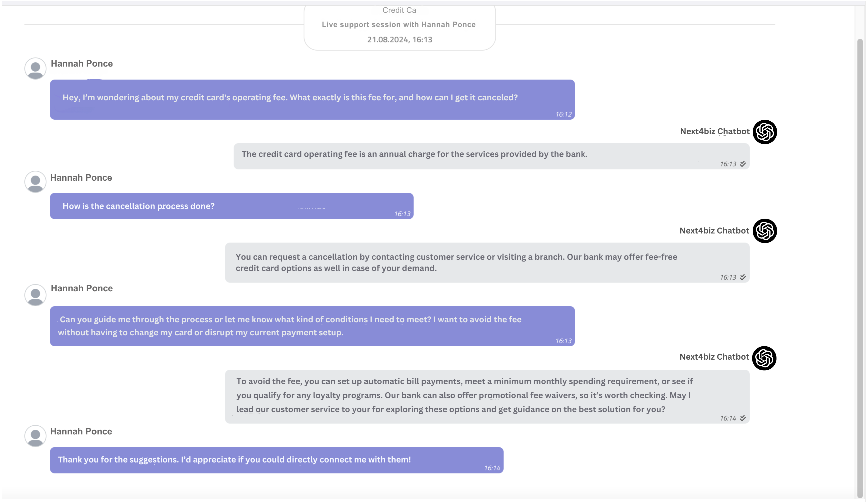Click the chatbot reply about automatic bill payments
The height and width of the screenshot is (502, 868).
(487, 396)
